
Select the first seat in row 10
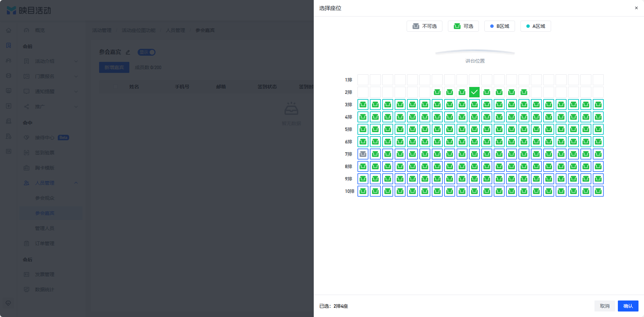point(363,191)
